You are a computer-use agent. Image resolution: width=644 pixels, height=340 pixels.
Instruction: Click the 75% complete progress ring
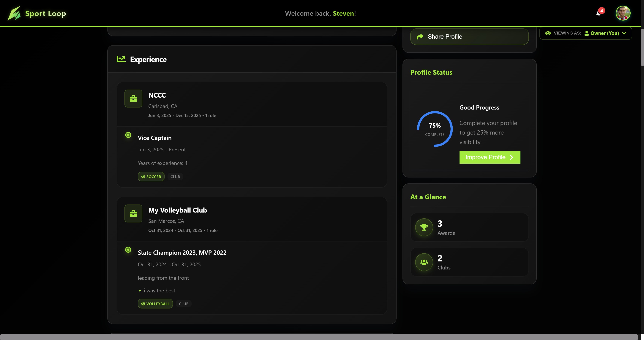[435, 129]
